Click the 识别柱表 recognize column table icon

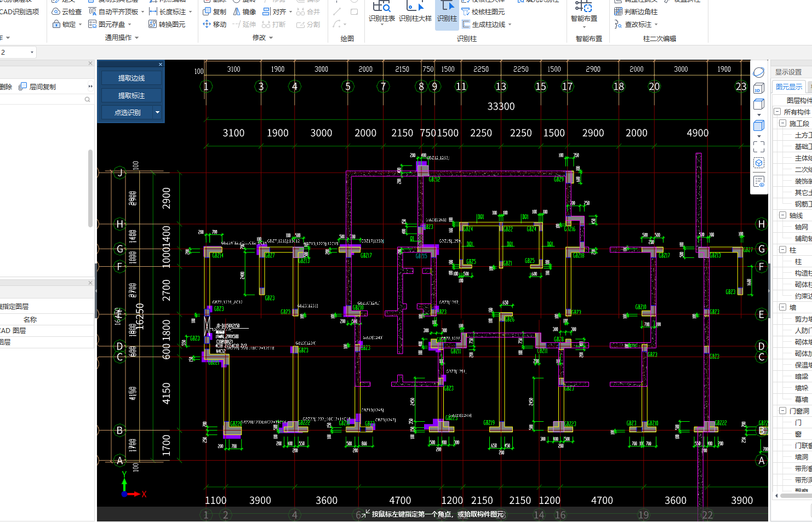click(381, 7)
